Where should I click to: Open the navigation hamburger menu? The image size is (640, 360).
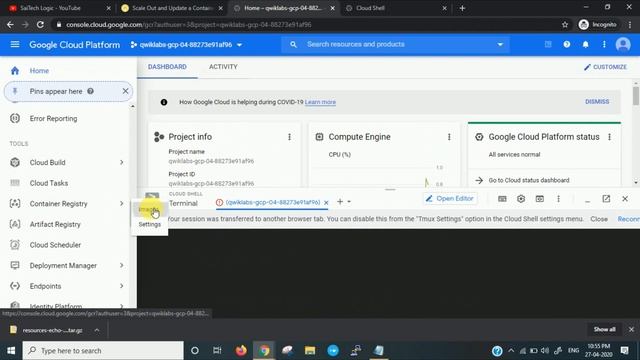15,44
